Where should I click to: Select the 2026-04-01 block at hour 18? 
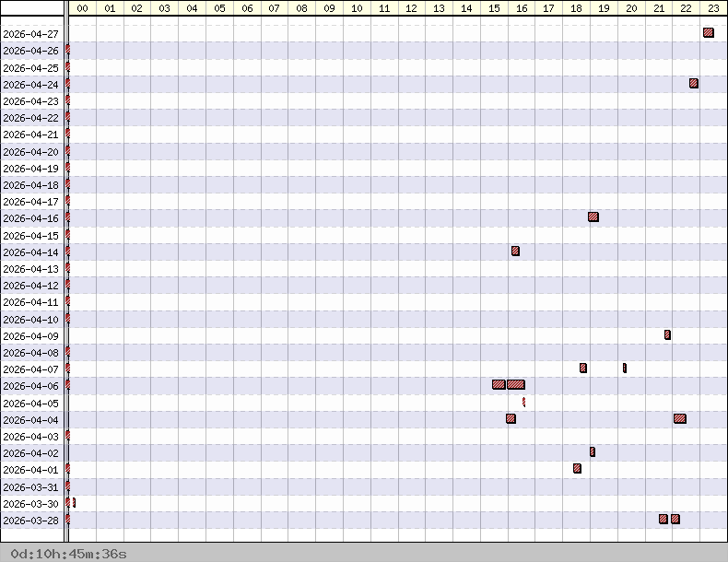tap(577, 468)
